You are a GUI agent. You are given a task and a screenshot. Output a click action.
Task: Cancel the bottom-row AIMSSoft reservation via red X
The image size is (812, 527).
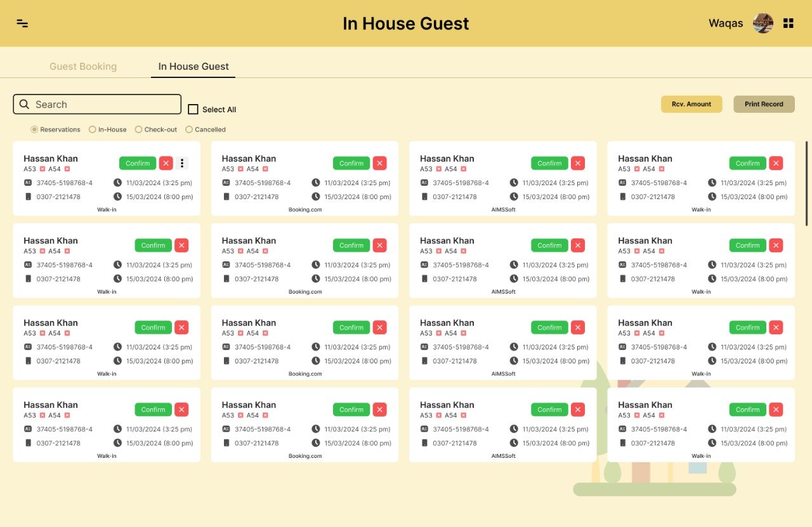point(578,410)
